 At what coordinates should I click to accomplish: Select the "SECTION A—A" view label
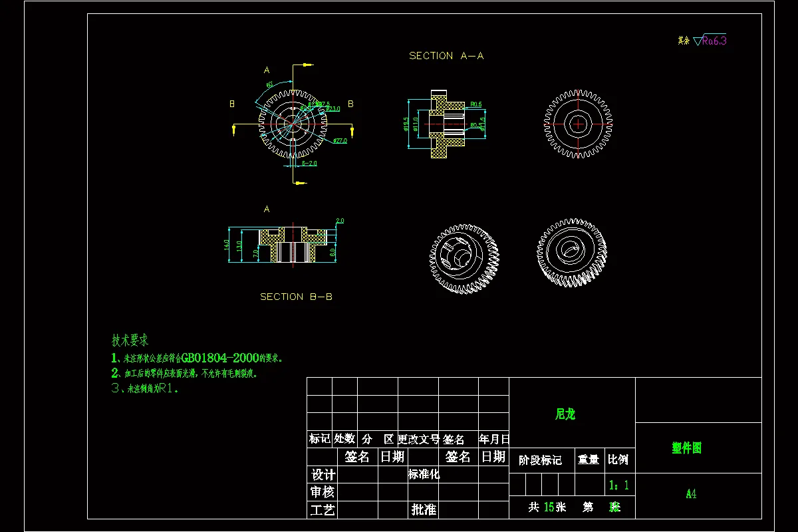coord(446,56)
